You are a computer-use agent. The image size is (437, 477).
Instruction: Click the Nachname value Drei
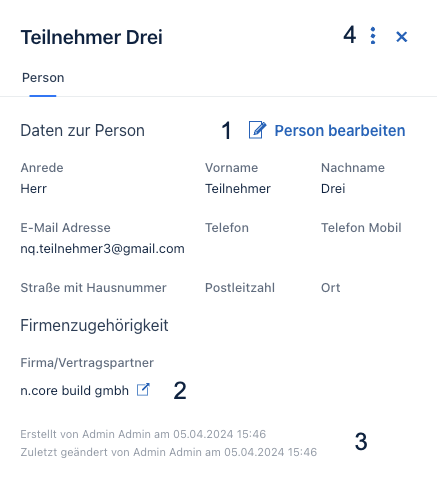pyautogui.click(x=333, y=189)
